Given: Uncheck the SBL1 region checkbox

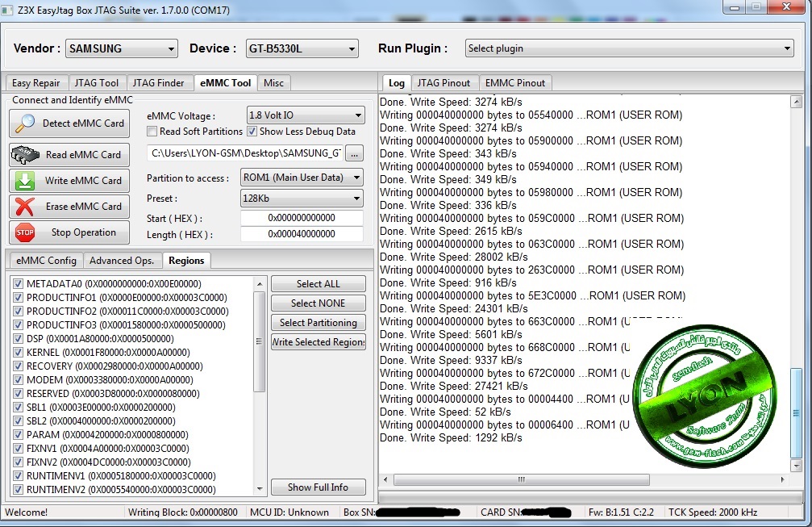Looking at the screenshot, I should tap(18, 408).
